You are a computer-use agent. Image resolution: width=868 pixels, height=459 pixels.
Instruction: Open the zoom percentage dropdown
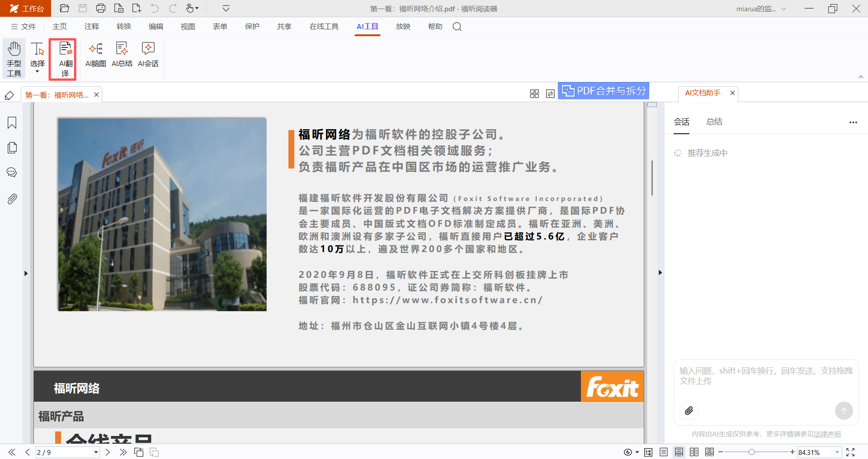click(837, 452)
